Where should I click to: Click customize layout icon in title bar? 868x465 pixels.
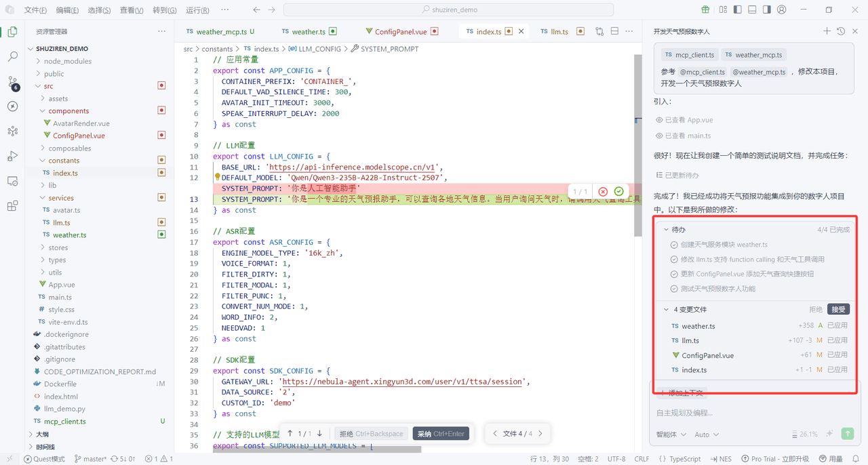(x=722, y=10)
